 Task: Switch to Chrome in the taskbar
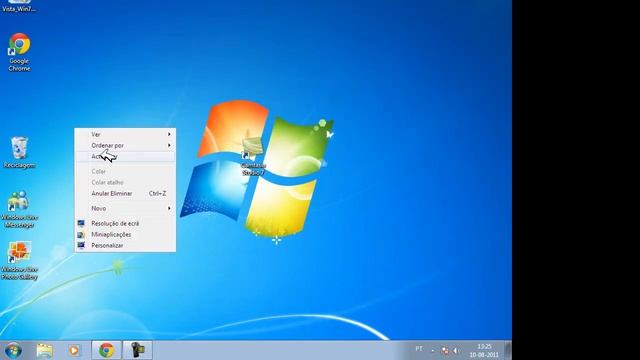(106, 350)
